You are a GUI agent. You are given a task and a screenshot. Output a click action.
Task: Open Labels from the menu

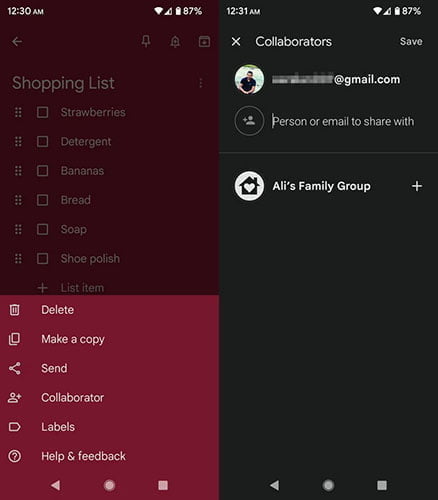(x=109, y=427)
